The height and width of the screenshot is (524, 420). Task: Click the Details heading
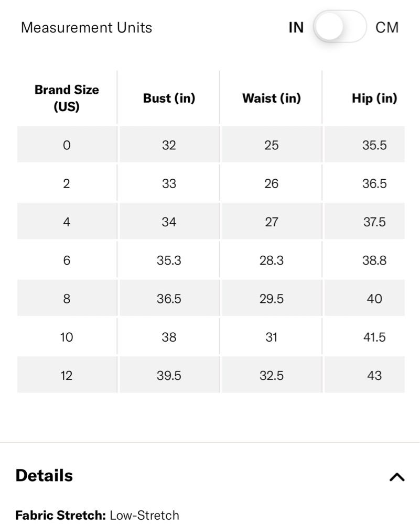pyautogui.click(x=44, y=475)
